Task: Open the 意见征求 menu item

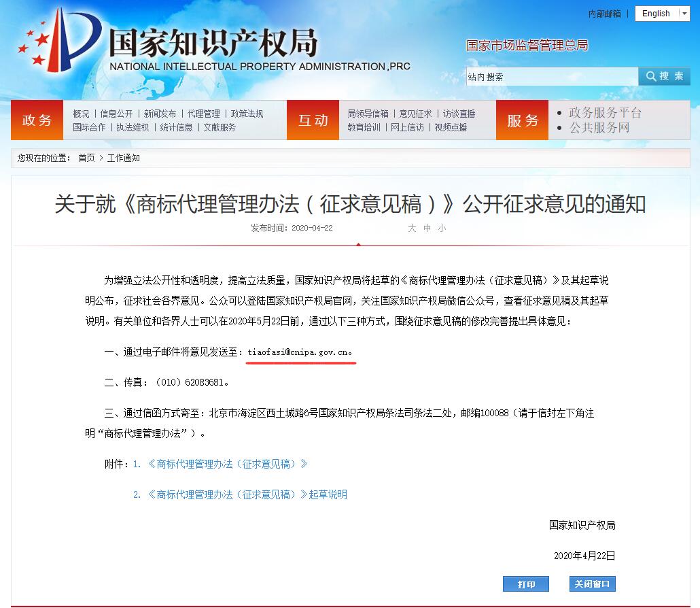Action: click(416, 114)
